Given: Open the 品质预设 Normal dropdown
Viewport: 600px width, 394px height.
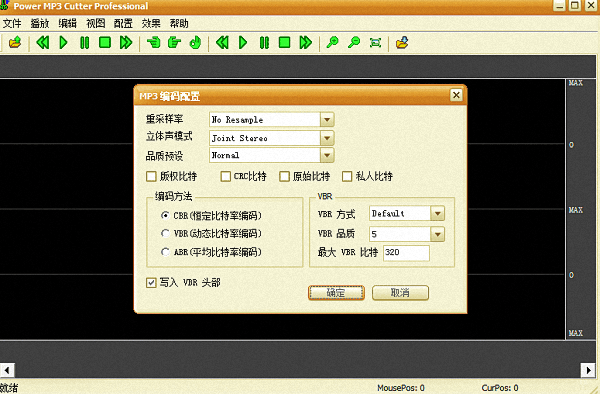Looking at the screenshot, I should 327,155.
